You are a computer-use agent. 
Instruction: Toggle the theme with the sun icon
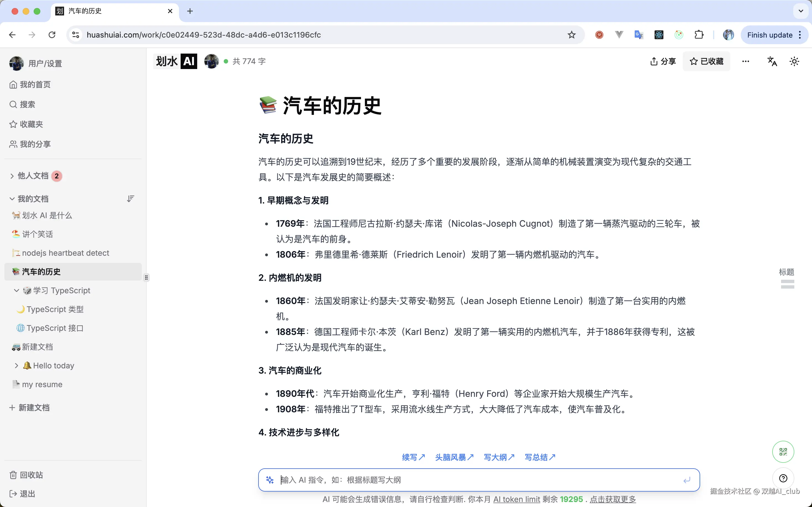coord(795,61)
